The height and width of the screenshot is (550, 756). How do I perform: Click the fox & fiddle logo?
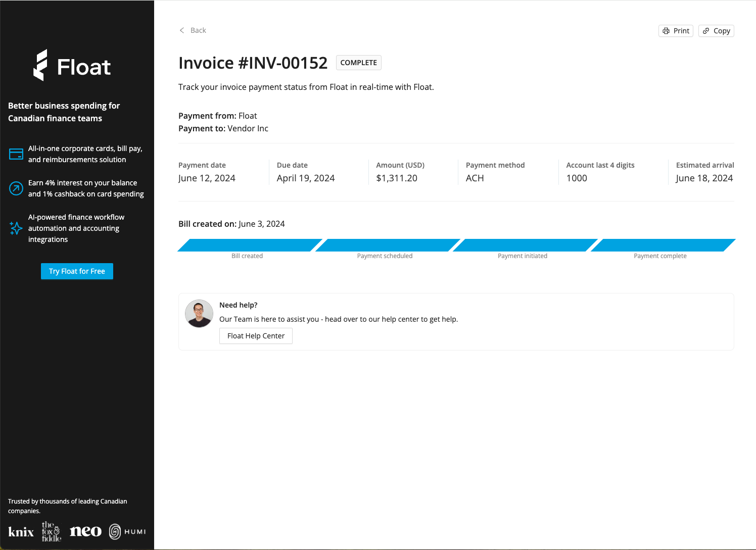click(51, 531)
